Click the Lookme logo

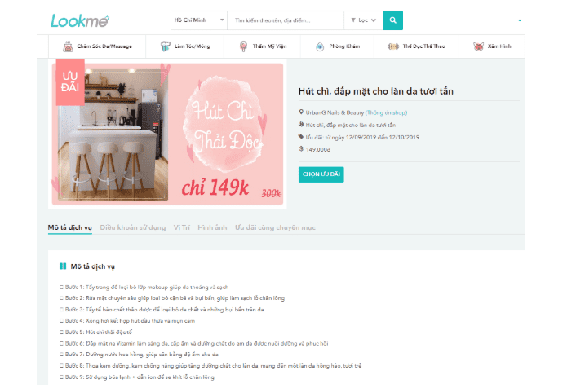tap(80, 21)
